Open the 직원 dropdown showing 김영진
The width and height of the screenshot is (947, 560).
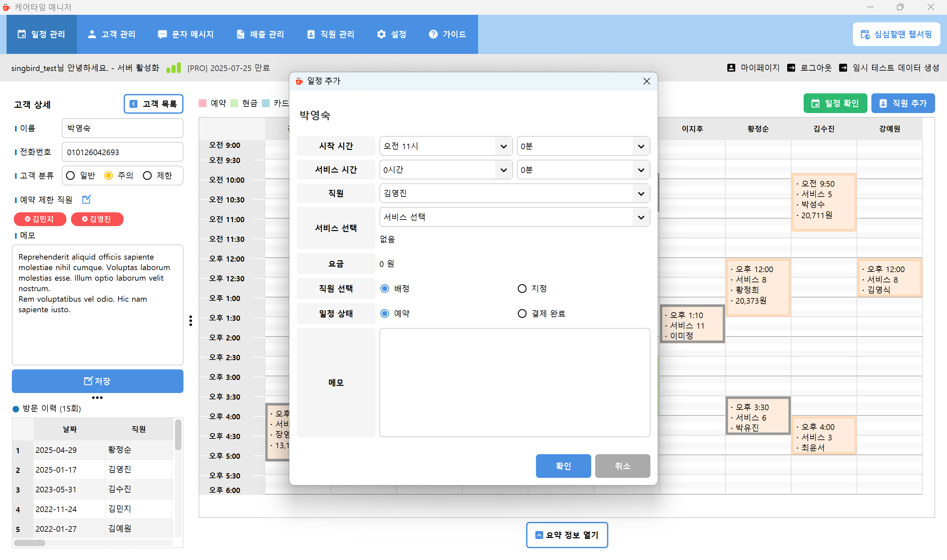click(515, 194)
